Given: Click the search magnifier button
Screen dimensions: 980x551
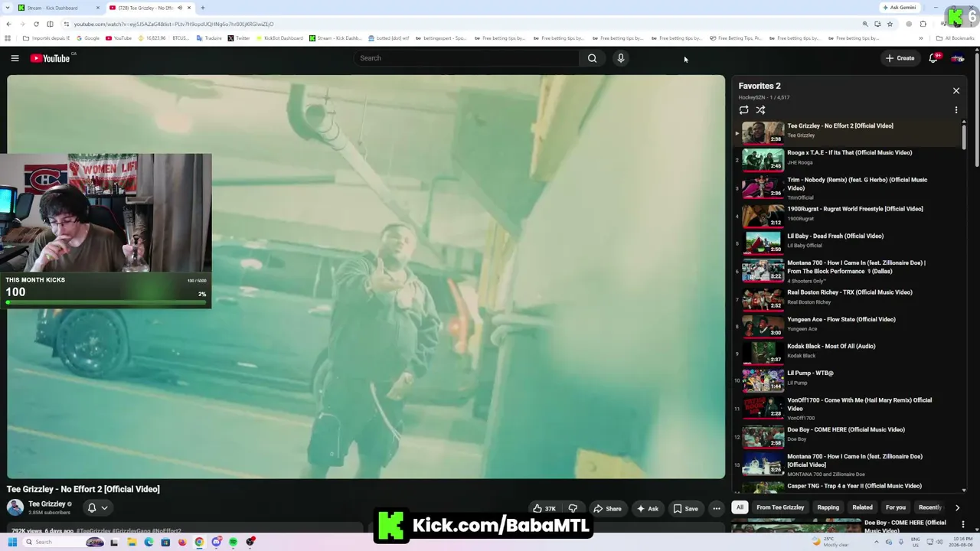Looking at the screenshot, I should point(592,58).
